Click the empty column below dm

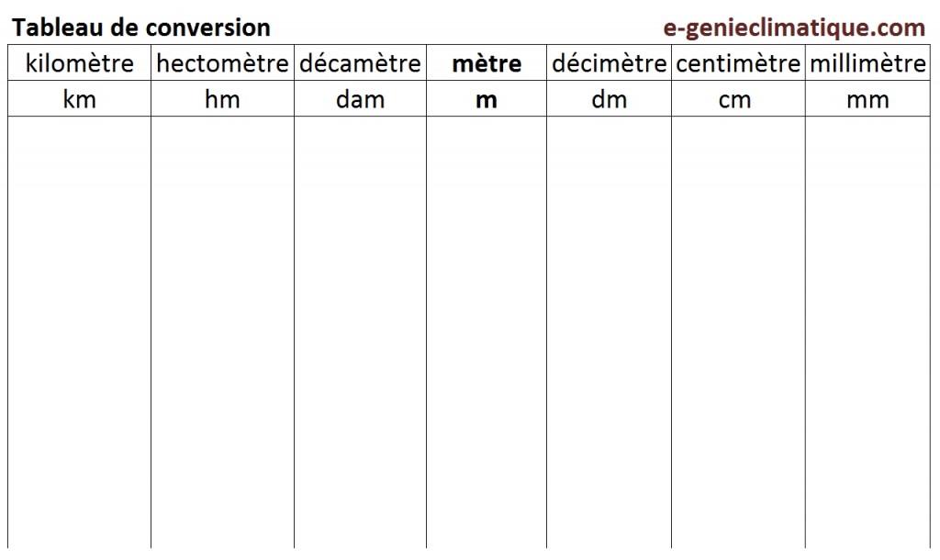click(609, 330)
